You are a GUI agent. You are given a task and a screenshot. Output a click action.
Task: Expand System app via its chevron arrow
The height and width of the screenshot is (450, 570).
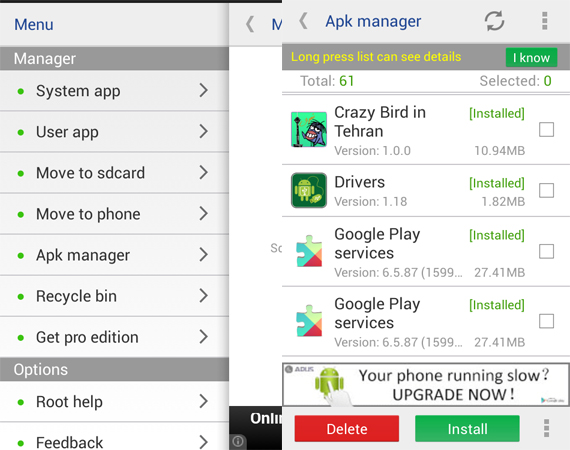(204, 90)
